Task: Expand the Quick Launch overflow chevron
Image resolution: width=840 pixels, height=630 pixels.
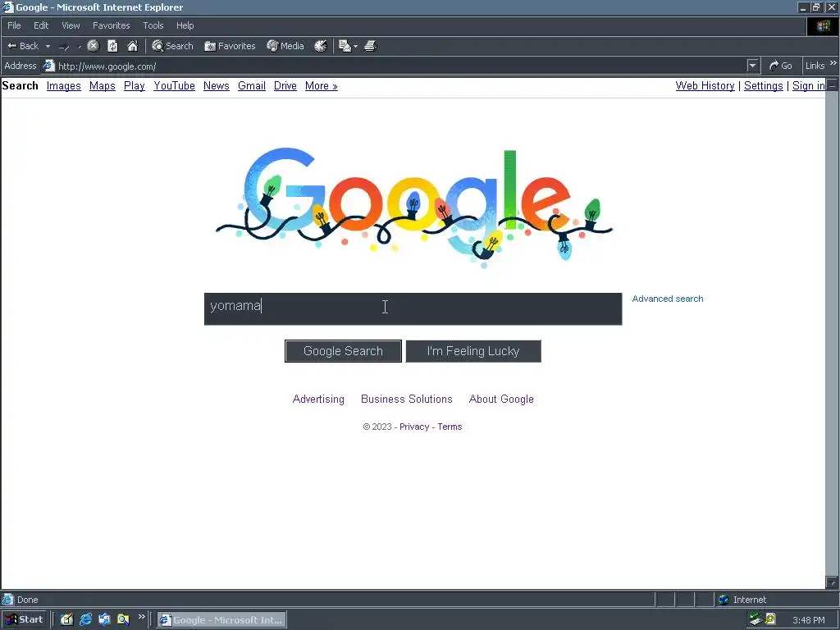Action: pyautogui.click(x=141, y=617)
